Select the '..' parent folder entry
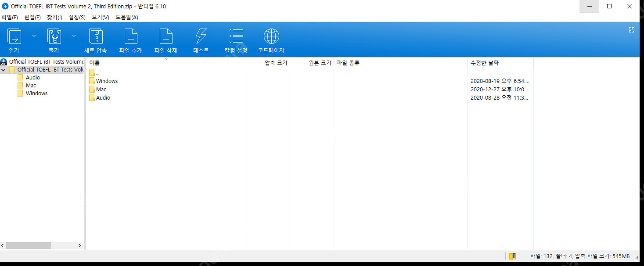Image resolution: width=644 pixels, height=266 pixels. point(94,72)
